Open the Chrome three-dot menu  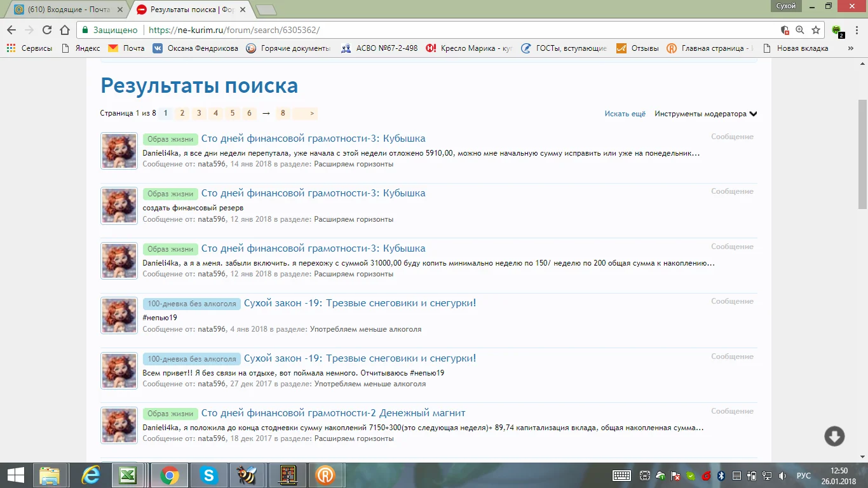(x=857, y=30)
